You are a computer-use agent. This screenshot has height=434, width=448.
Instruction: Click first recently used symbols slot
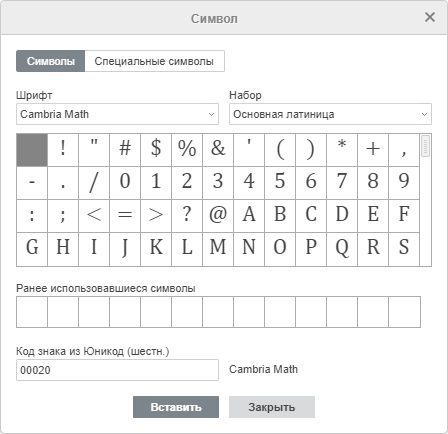click(x=32, y=312)
